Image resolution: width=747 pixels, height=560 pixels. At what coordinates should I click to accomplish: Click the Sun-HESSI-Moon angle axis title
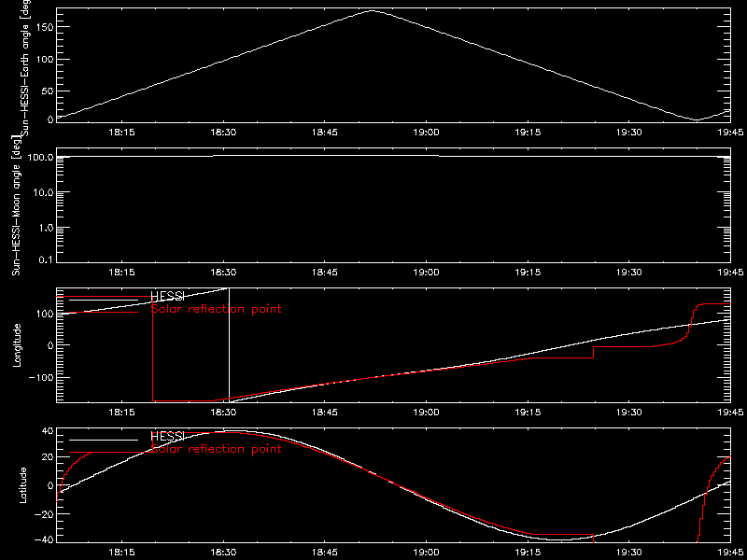tap(16, 205)
